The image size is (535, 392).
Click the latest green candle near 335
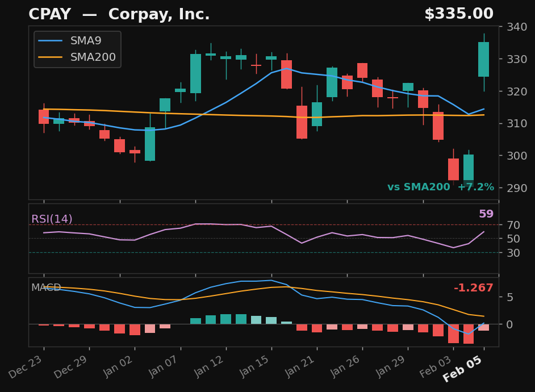click(x=483, y=59)
